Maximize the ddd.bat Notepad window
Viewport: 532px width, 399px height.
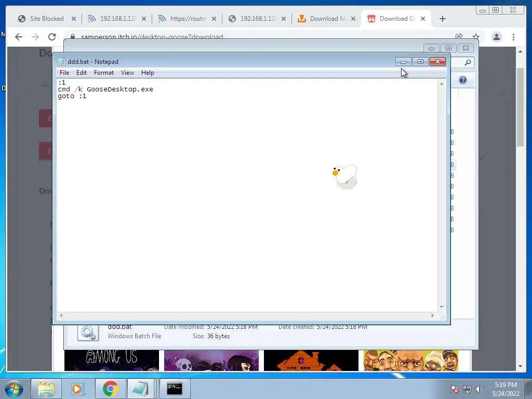tap(420, 61)
